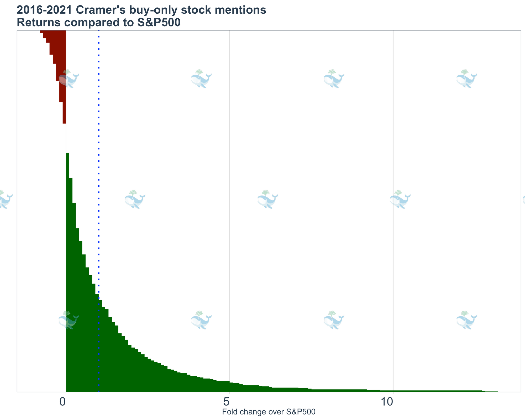
Task: Click the vertical gridline above tick 5
Action: click(230, 205)
